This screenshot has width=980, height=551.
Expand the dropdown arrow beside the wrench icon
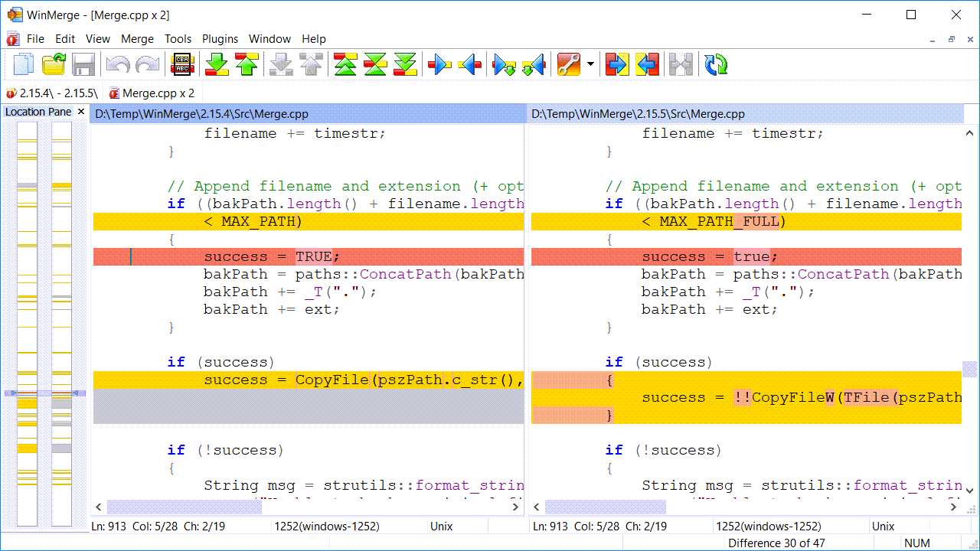(x=590, y=64)
